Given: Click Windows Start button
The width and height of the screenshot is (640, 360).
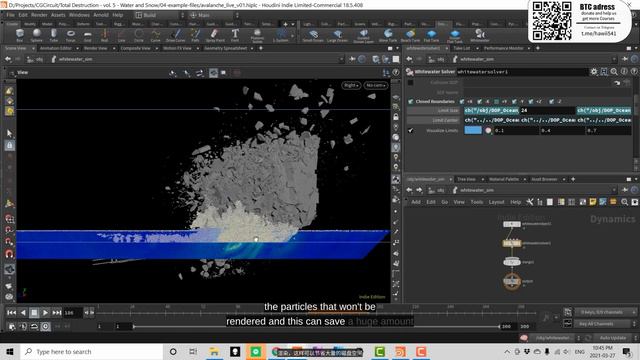Looking at the screenshot, I should point(10,351).
